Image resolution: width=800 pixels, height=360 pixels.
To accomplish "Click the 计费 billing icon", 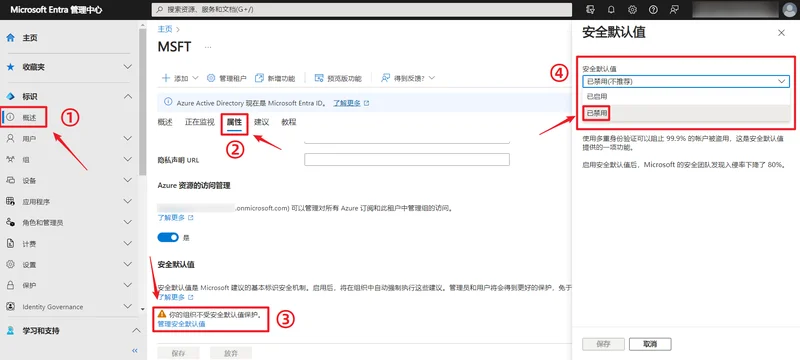I will [x=10, y=244].
